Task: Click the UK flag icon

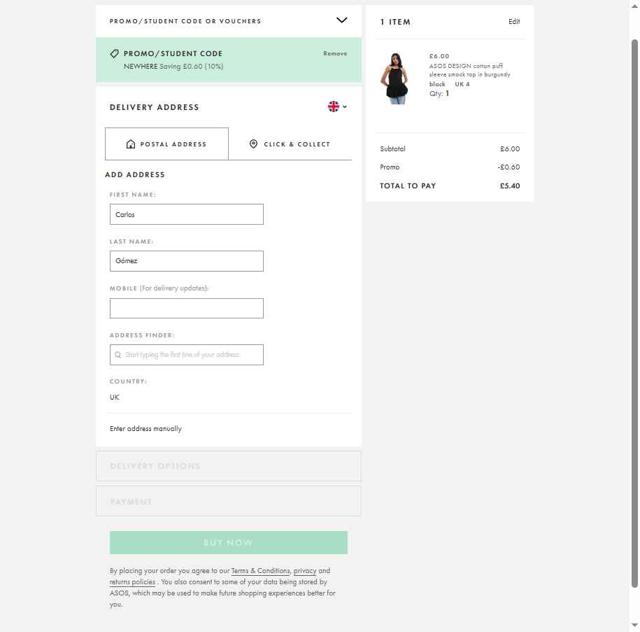Action: point(333,107)
